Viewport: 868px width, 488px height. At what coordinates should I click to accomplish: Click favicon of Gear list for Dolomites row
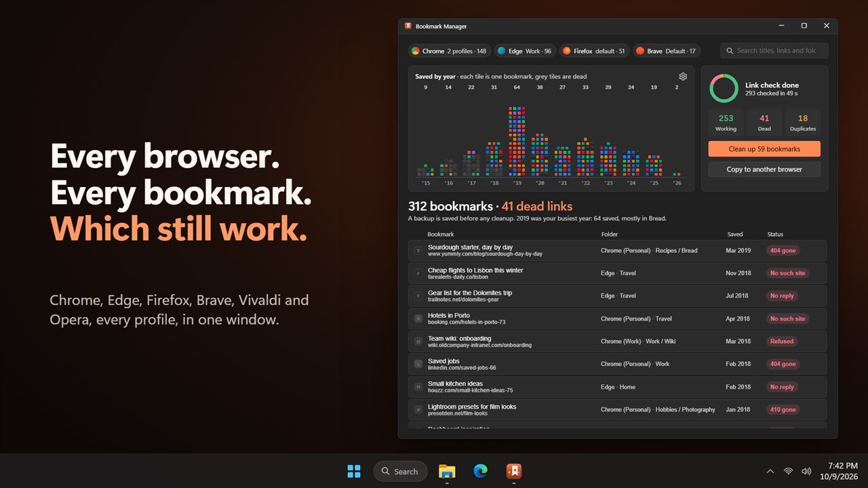pos(418,296)
